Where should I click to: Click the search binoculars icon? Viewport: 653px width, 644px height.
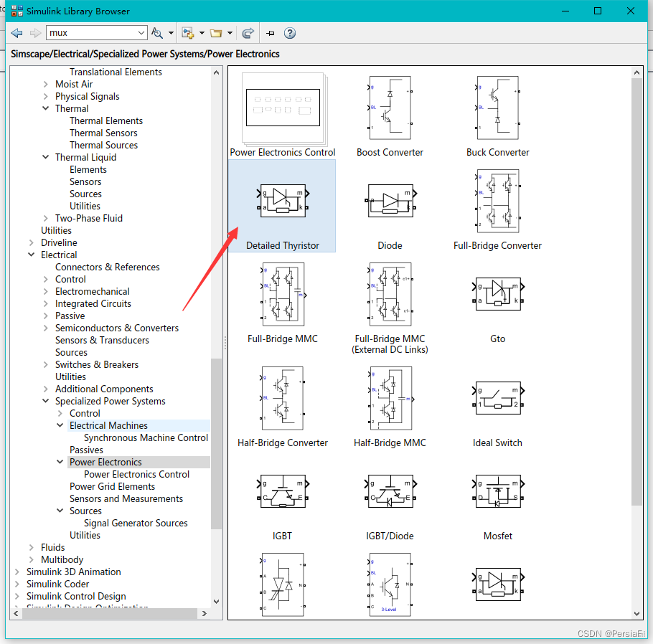click(157, 33)
